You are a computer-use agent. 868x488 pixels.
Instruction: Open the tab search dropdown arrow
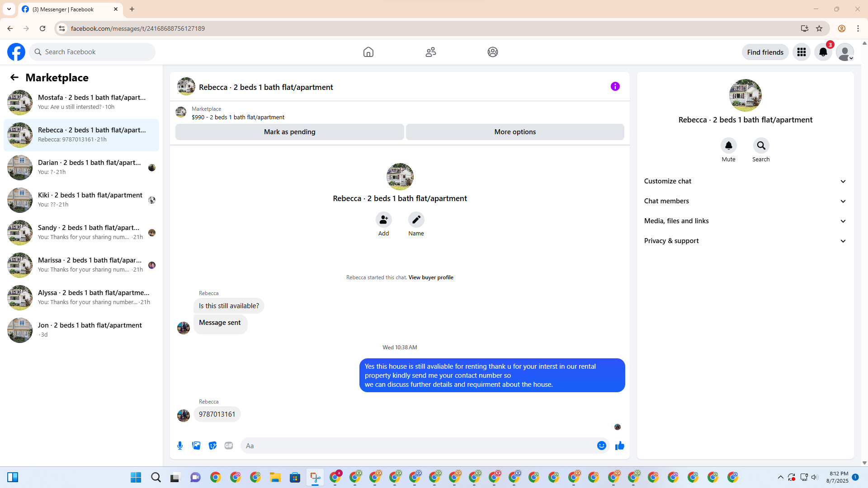point(9,9)
